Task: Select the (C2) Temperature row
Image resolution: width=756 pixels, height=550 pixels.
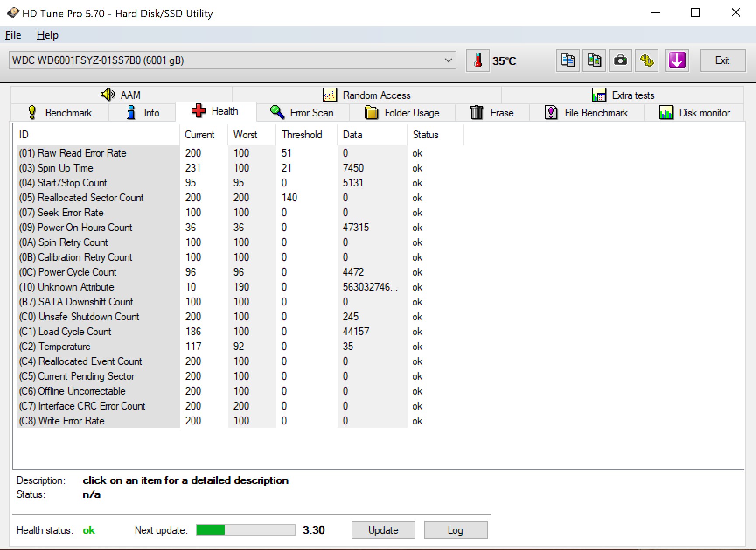Action: pos(240,347)
